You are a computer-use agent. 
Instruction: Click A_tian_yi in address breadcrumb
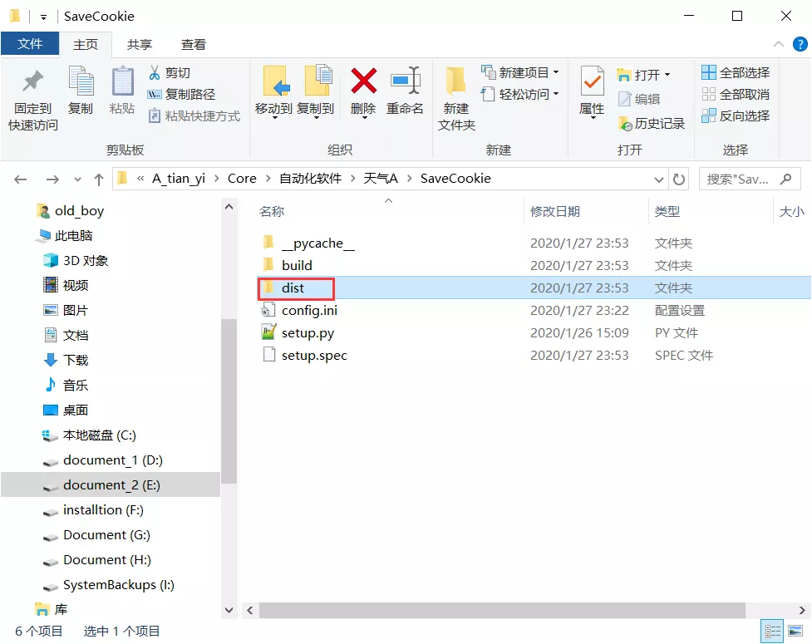pyautogui.click(x=179, y=179)
